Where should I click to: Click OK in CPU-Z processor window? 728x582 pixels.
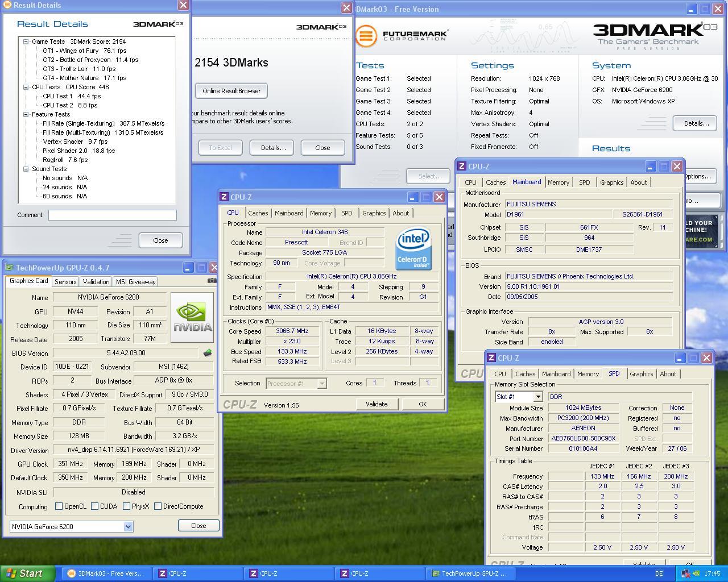[x=423, y=404]
